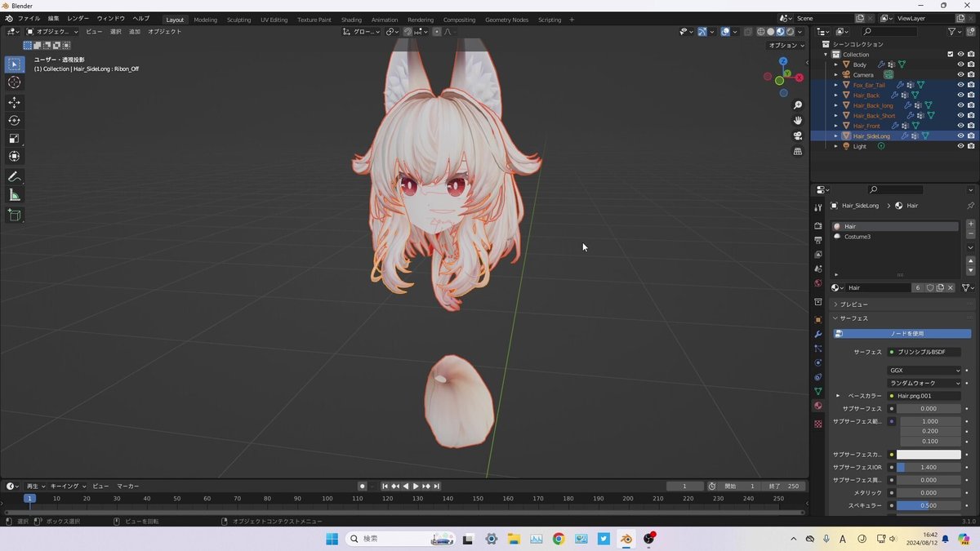Switch to the Modeling workspace tab

(205, 20)
